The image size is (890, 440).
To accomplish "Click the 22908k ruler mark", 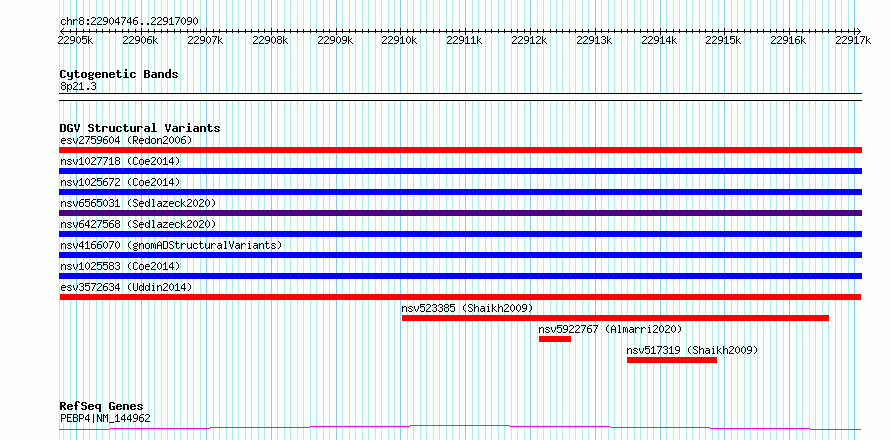I will 270,40.
